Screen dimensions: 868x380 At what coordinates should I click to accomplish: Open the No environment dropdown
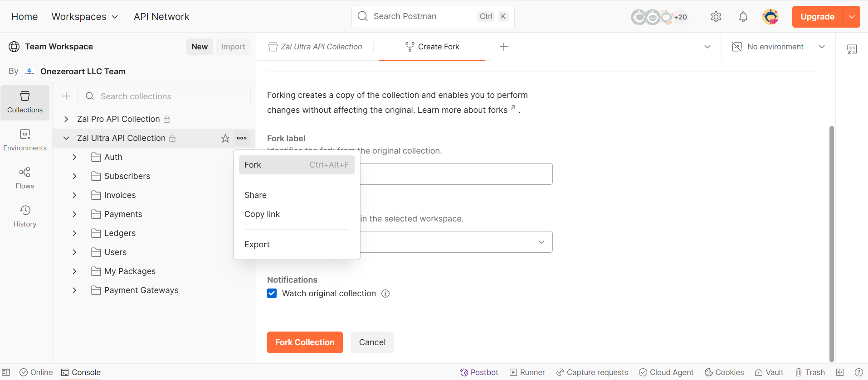point(779,47)
